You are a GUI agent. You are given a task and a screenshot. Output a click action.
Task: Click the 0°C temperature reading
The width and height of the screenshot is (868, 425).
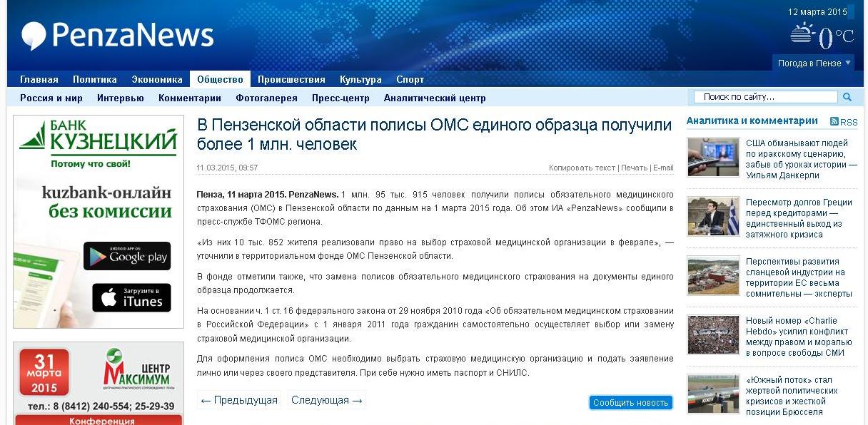click(x=836, y=36)
